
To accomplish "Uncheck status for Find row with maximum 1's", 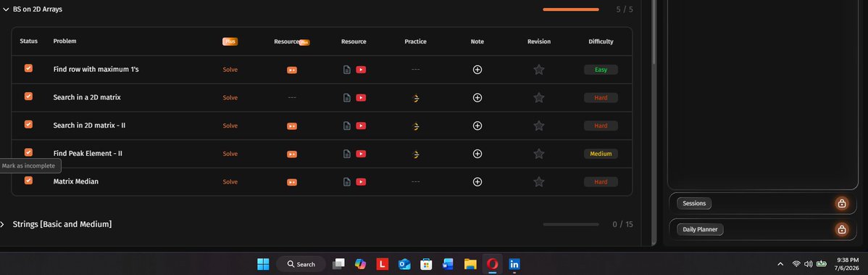I will pos(28,68).
